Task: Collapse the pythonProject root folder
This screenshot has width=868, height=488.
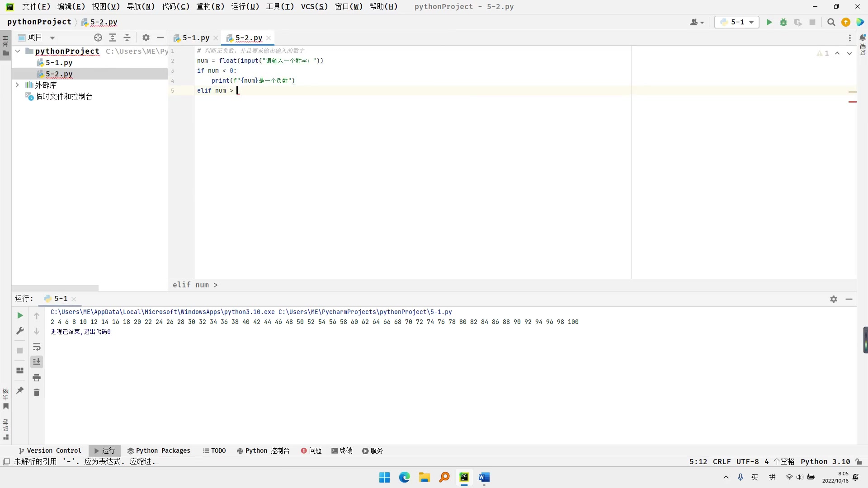Action: click(x=17, y=51)
